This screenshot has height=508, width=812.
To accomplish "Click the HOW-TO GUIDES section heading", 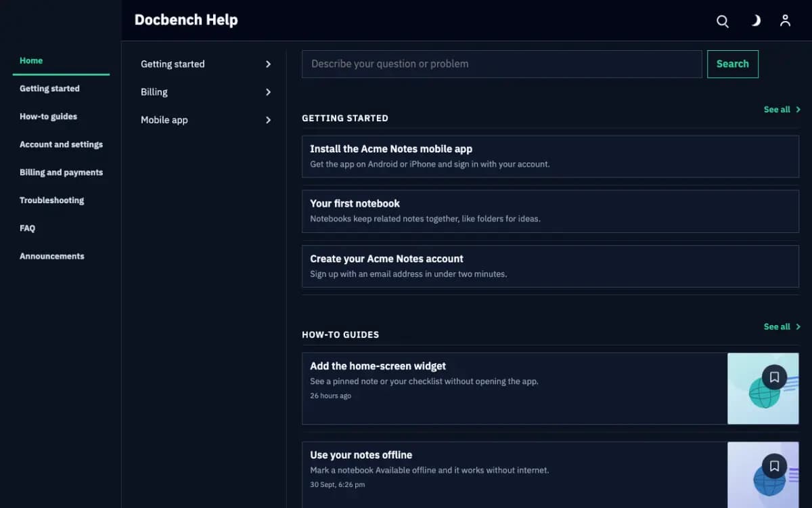I will click(x=340, y=335).
